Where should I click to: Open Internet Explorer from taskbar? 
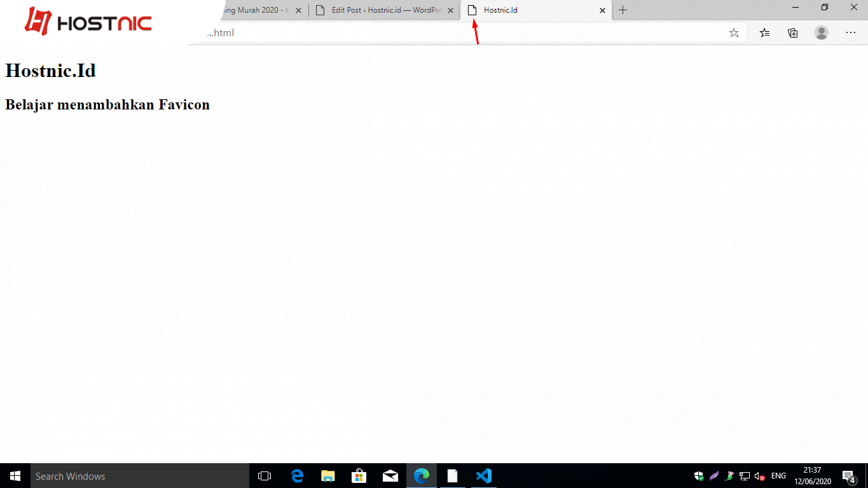296,475
